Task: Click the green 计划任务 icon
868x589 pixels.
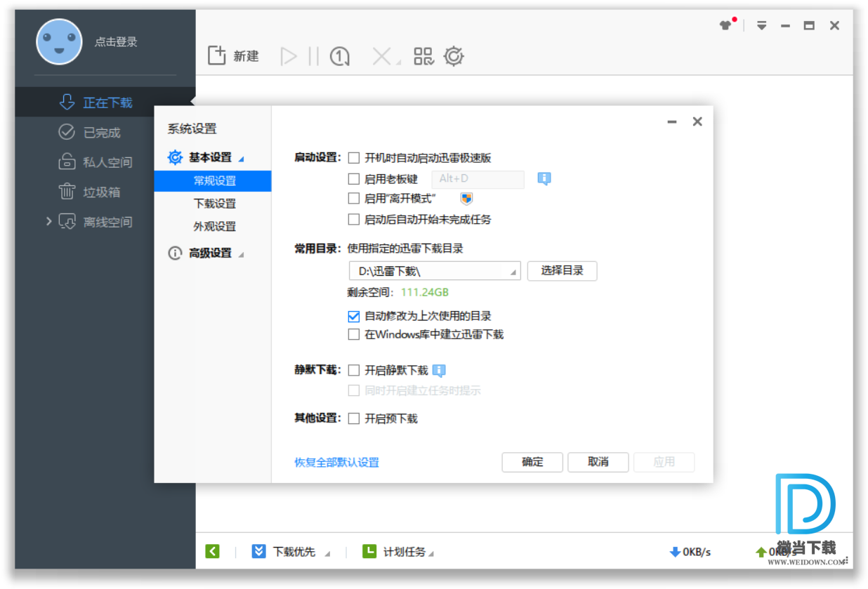Action: (369, 551)
